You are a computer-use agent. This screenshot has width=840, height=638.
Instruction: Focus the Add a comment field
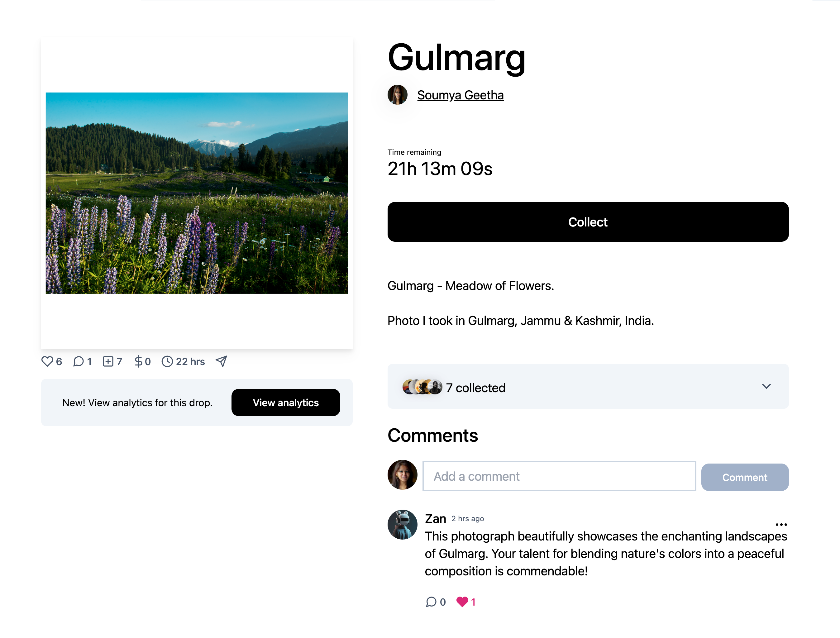click(x=559, y=476)
